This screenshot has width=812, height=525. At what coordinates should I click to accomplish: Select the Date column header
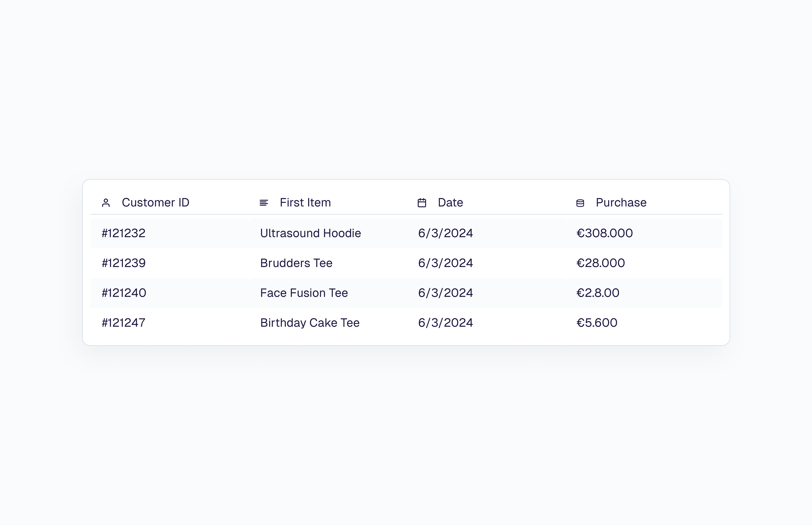tap(450, 202)
